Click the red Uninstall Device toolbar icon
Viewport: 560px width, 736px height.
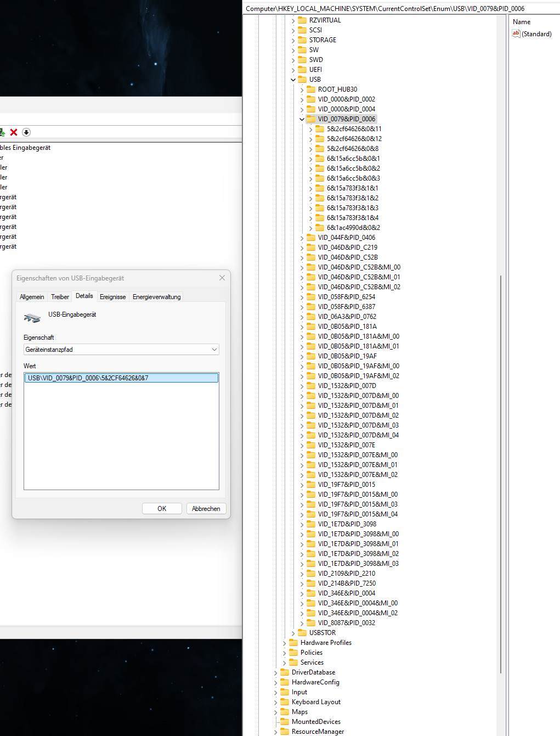click(13, 132)
